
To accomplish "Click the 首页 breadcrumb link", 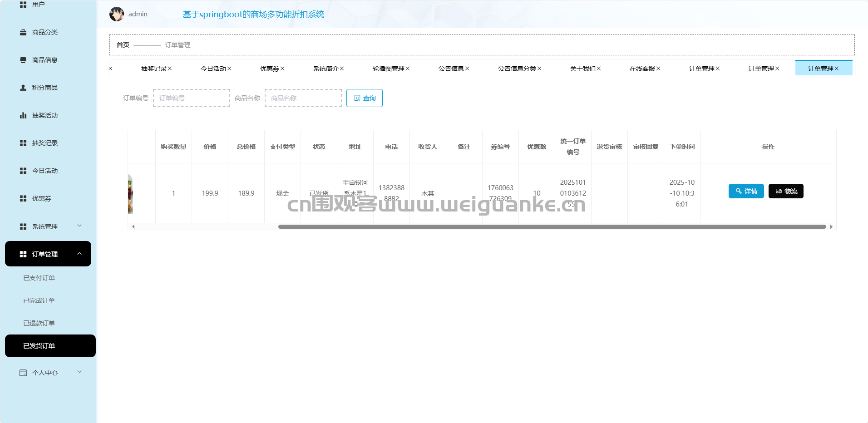I will [123, 45].
